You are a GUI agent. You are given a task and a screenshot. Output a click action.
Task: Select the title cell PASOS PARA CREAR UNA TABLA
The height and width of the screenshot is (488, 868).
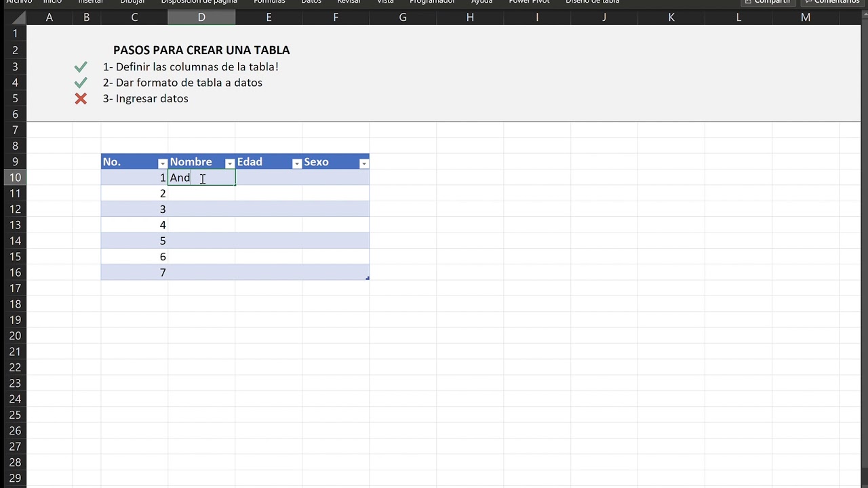tap(201, 50)
